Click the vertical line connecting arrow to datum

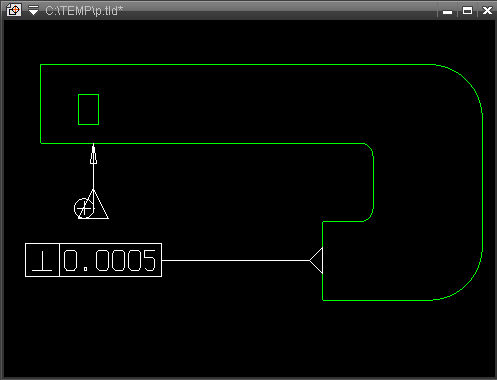pyautogui.click(x=93, y=177)
